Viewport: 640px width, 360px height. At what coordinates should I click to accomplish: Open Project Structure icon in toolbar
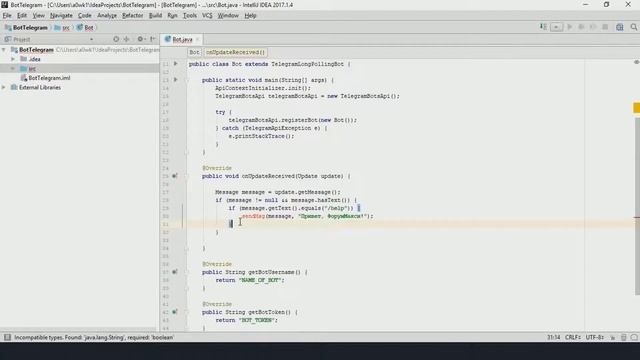tap(620, 27)
